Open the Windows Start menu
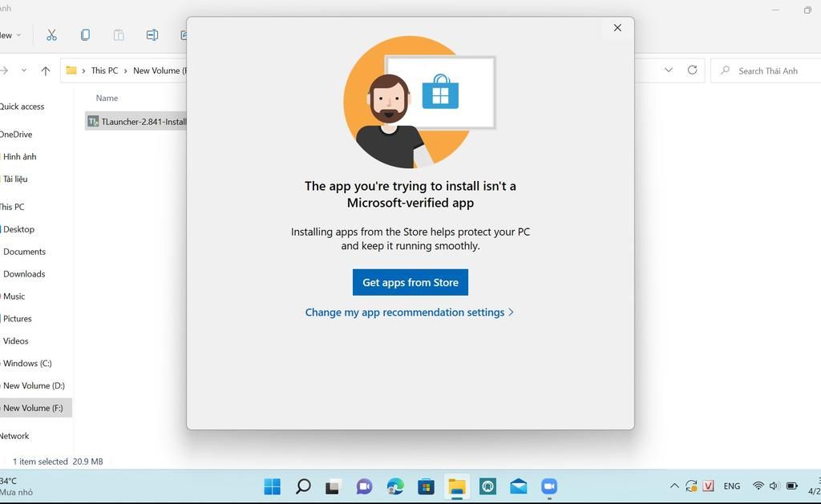This screenshot has width=821, height=504. click(273, 486)
